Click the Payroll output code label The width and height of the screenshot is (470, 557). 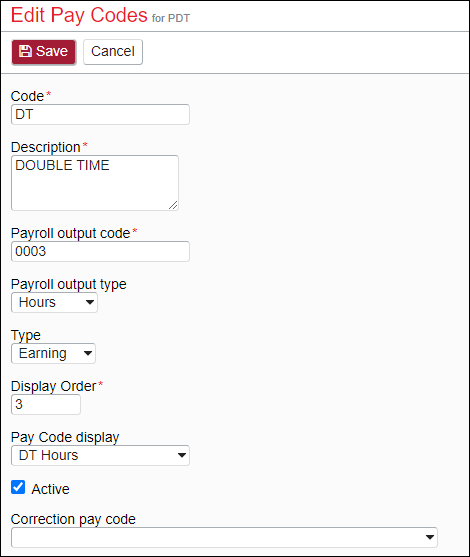[x=70, y=233]
